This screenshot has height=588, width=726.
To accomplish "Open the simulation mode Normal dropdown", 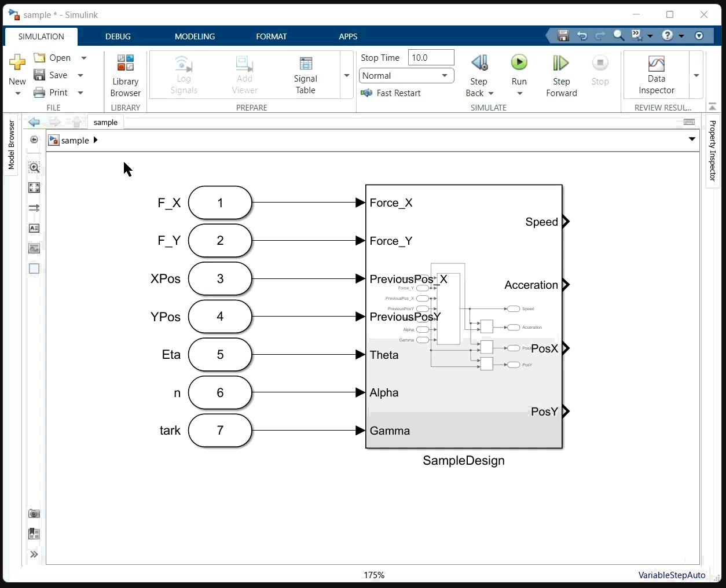I will [406, 76].
